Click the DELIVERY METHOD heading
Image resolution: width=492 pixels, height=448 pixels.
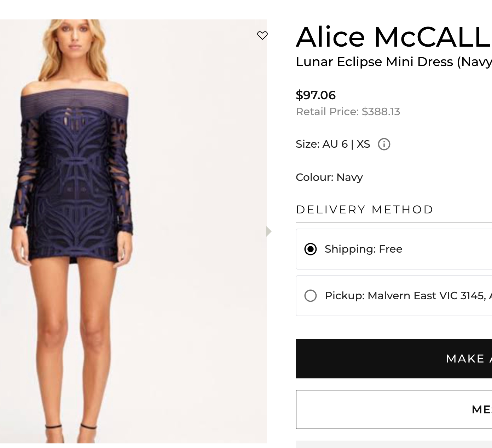coord(365,209)
